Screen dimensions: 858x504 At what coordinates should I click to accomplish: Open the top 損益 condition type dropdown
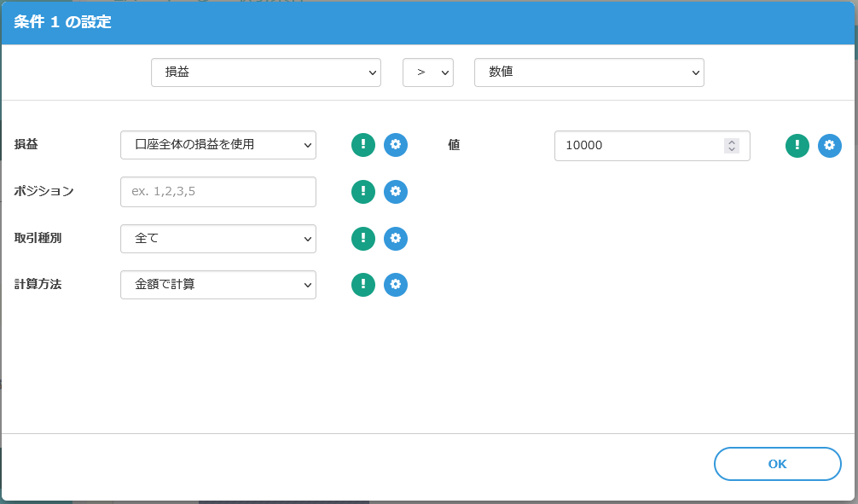(265, 72)
